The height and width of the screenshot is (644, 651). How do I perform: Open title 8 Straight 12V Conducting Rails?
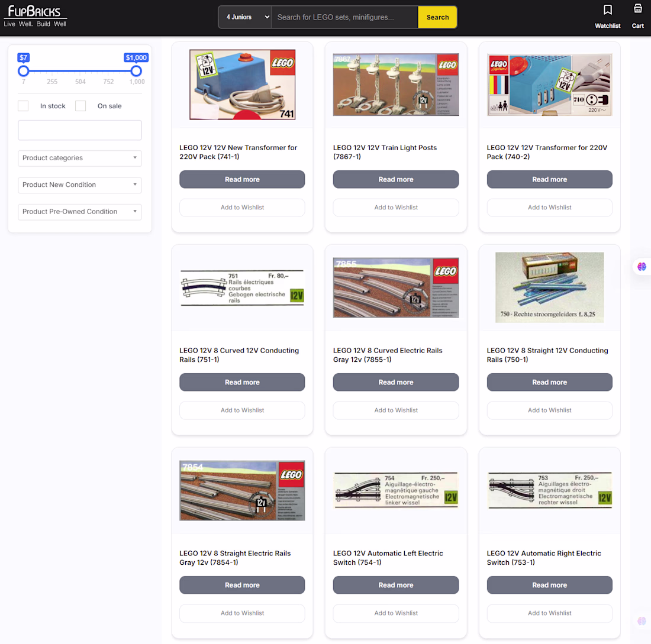click(x=547, y=355)
